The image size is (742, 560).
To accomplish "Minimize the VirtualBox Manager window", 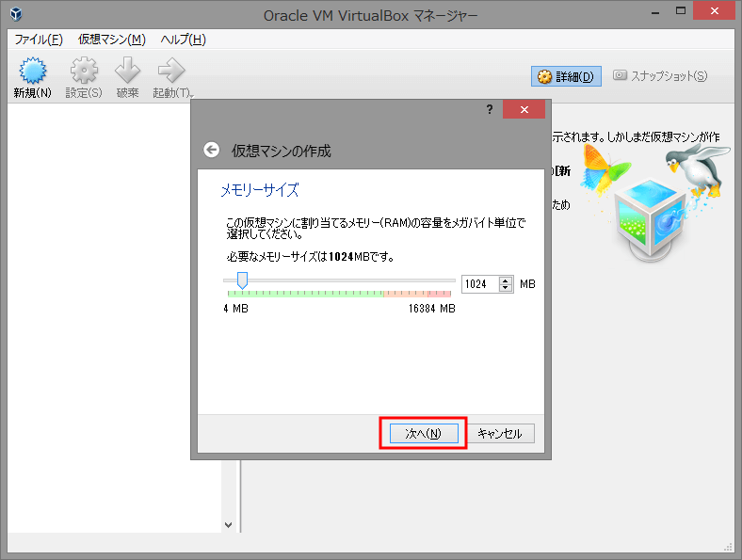I will click(655, 11).
